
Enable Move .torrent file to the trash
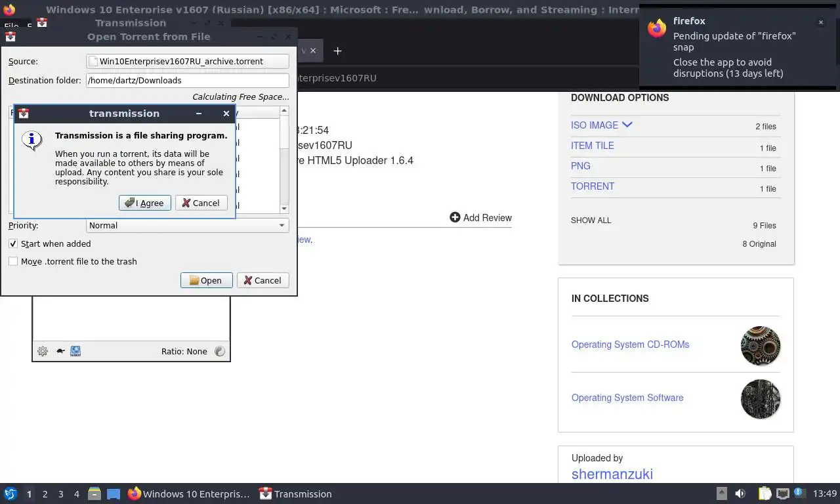[x=13, y=261]
